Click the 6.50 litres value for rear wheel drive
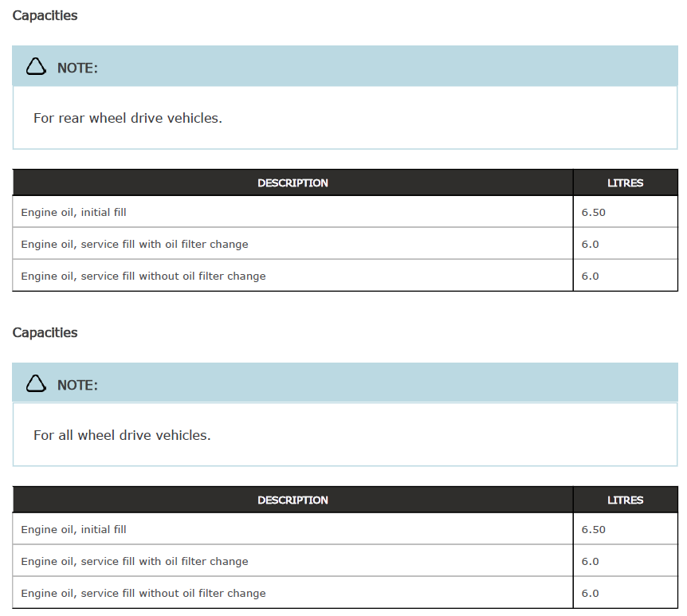This screenshot has width=687, height=616. 594,213
